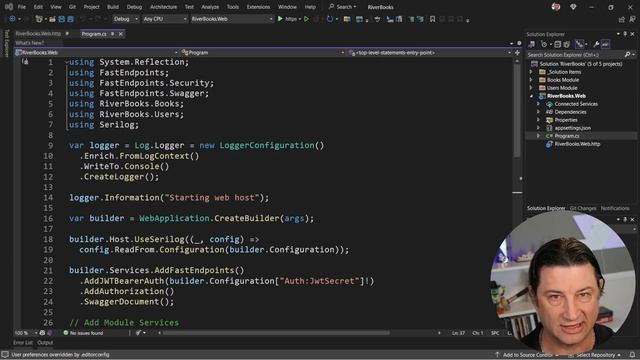640x360 pixels.
Task: Open the Build menu
Action: tap(113, 7)
